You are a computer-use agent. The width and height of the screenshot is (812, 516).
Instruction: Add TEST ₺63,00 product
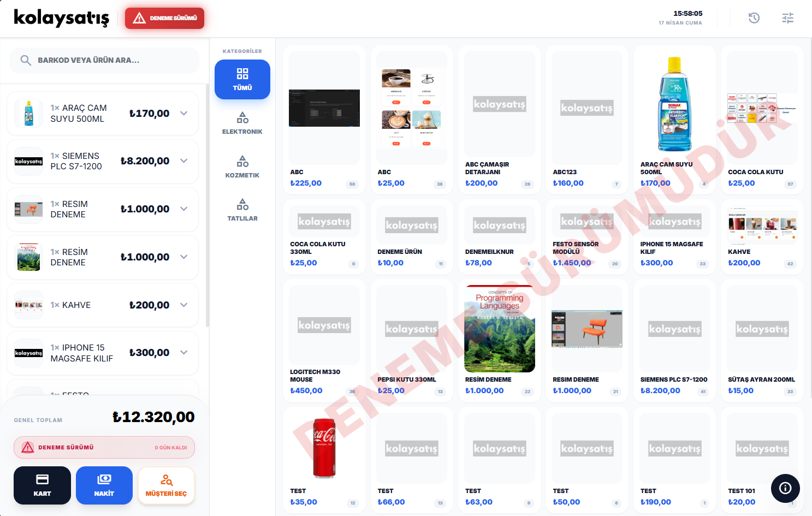[500, 460]
